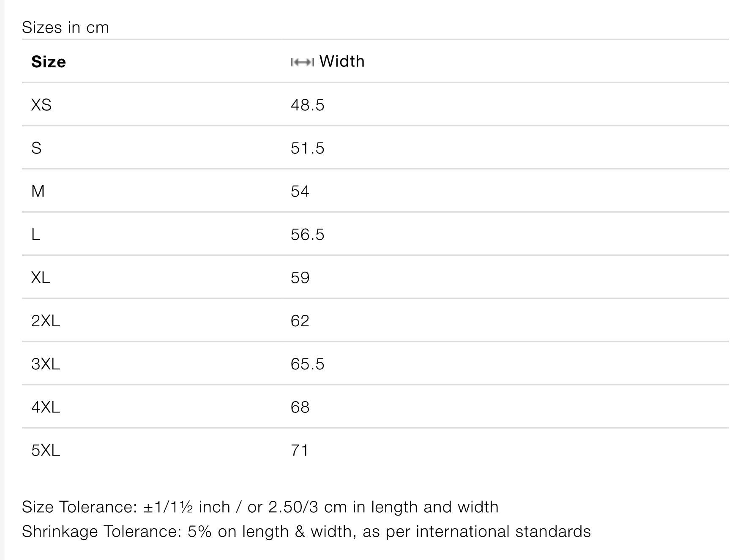Click the Size Tolerance note text

[x=260, y=507]
